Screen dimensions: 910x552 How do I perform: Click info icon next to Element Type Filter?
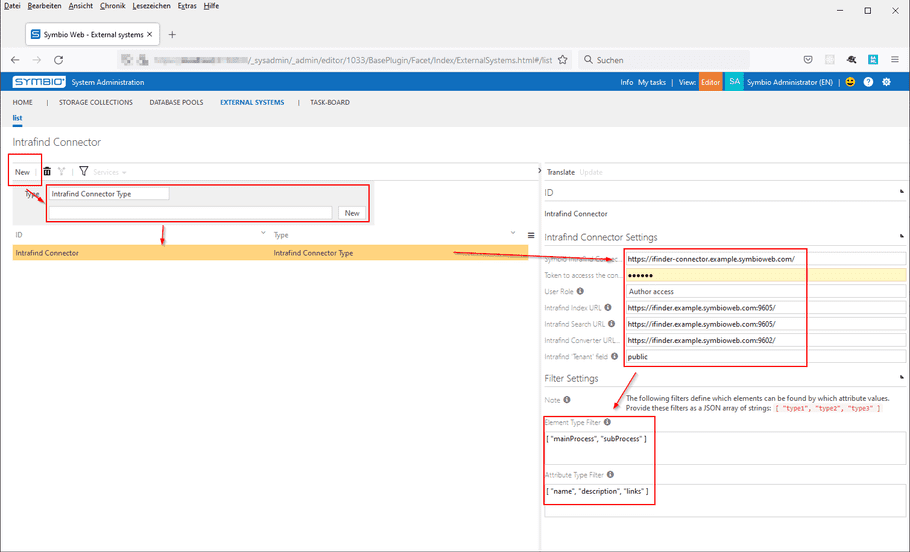coord(607,422)
